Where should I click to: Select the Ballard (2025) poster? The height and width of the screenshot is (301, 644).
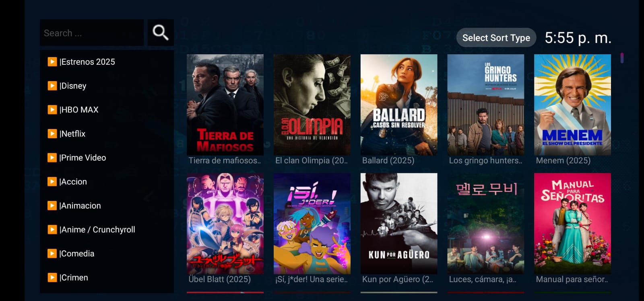pyautogui.click(x=399, y=104)
